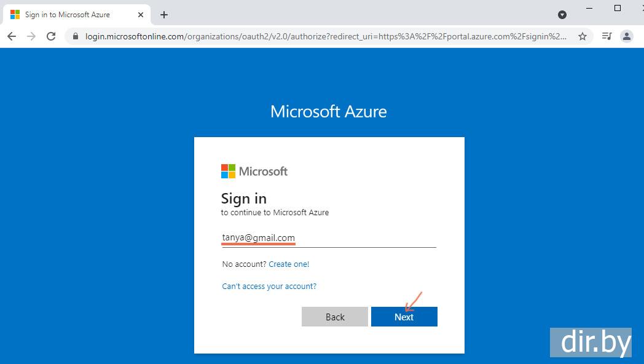Focus the email field containing tanya@gmail.com

coord(329,238)
